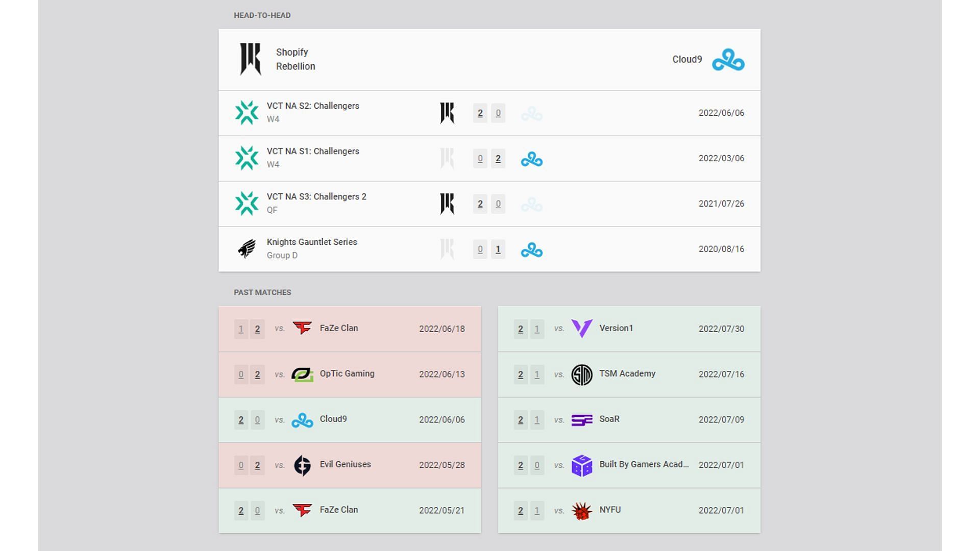
Task: Click the Cloud9 logo in header
Action: tap(728, 60)
